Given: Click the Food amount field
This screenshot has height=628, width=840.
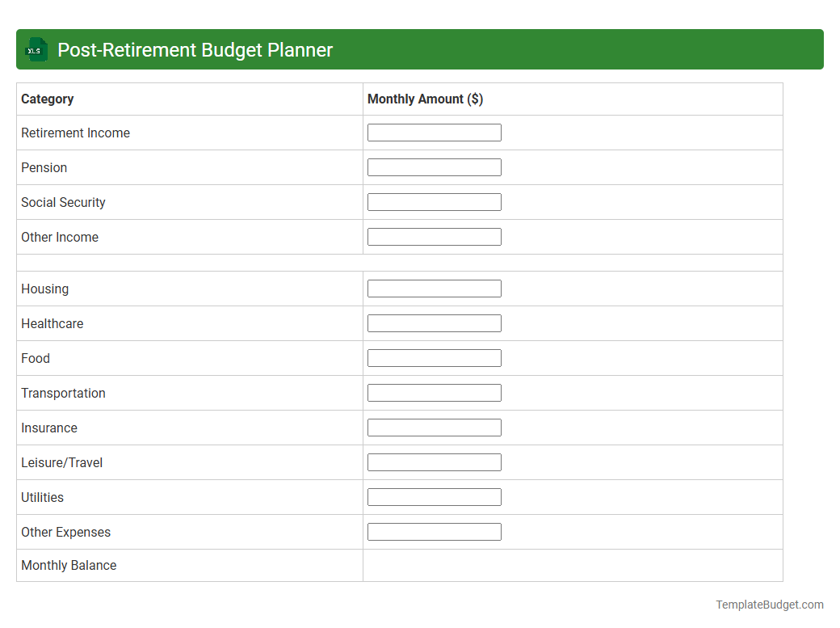Looking at the screenshot, I should tap(434, 357).
